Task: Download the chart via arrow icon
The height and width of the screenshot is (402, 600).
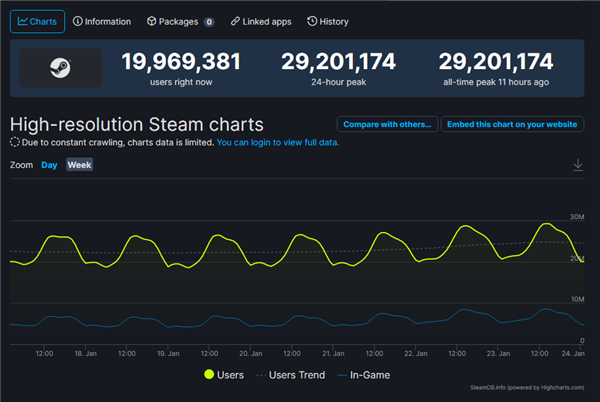Action: (578, 165)
